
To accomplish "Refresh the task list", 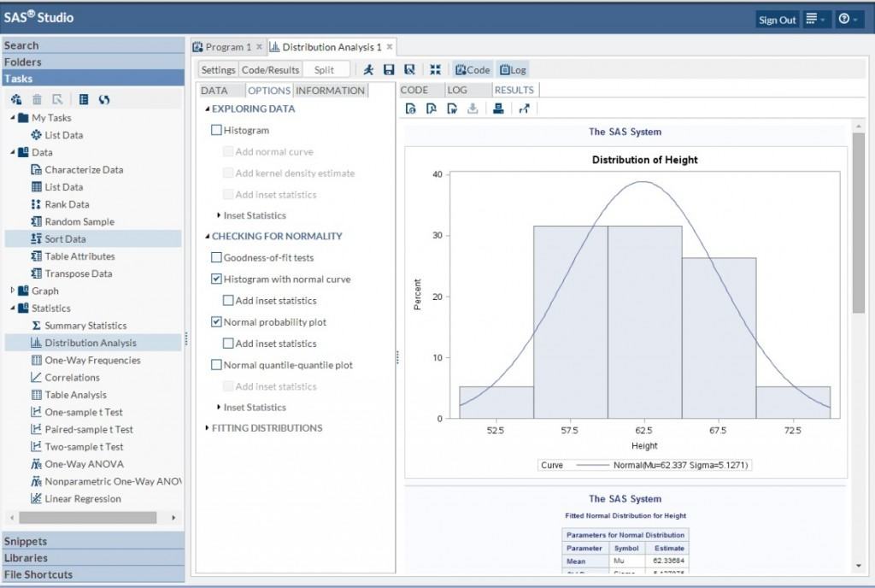I will (x=103, y=99).
